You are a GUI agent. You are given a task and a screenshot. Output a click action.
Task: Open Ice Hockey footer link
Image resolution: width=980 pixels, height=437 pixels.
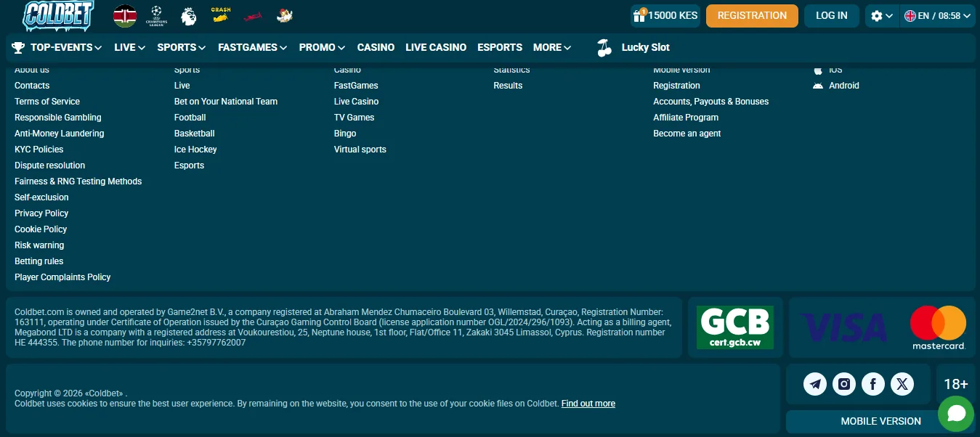pyautogui.click(x=195, y=150)
